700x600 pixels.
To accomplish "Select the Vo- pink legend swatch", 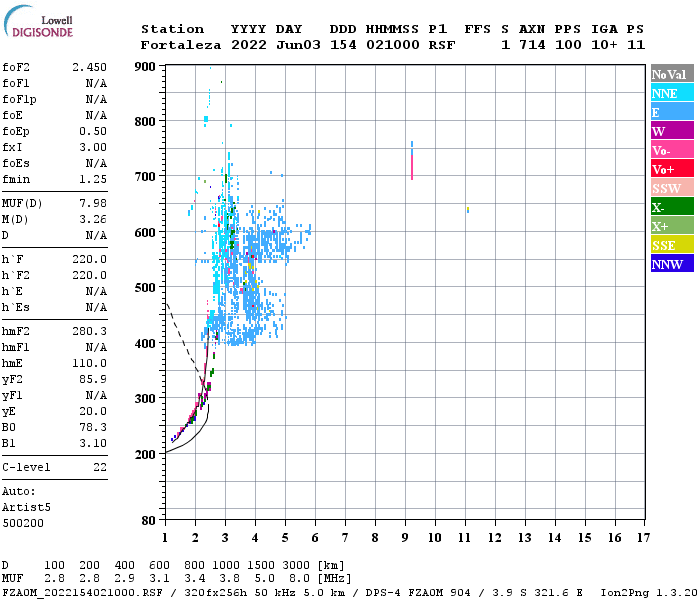I will (x=672, y=150).
